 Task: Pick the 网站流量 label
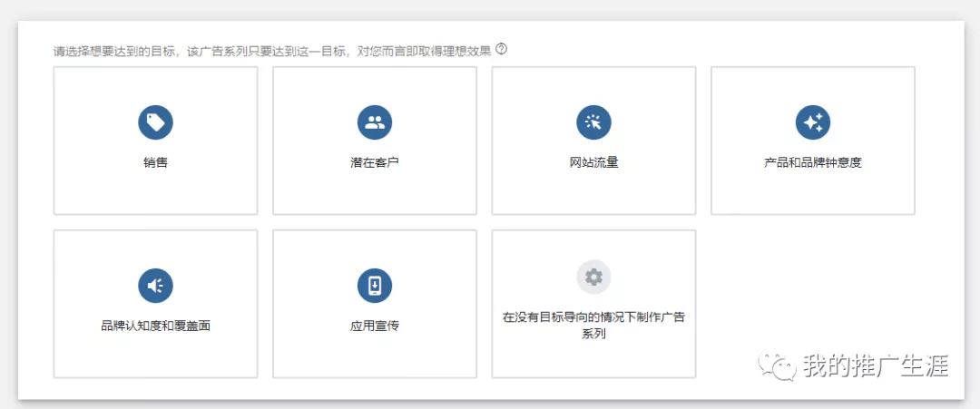[x=593, y=163]
